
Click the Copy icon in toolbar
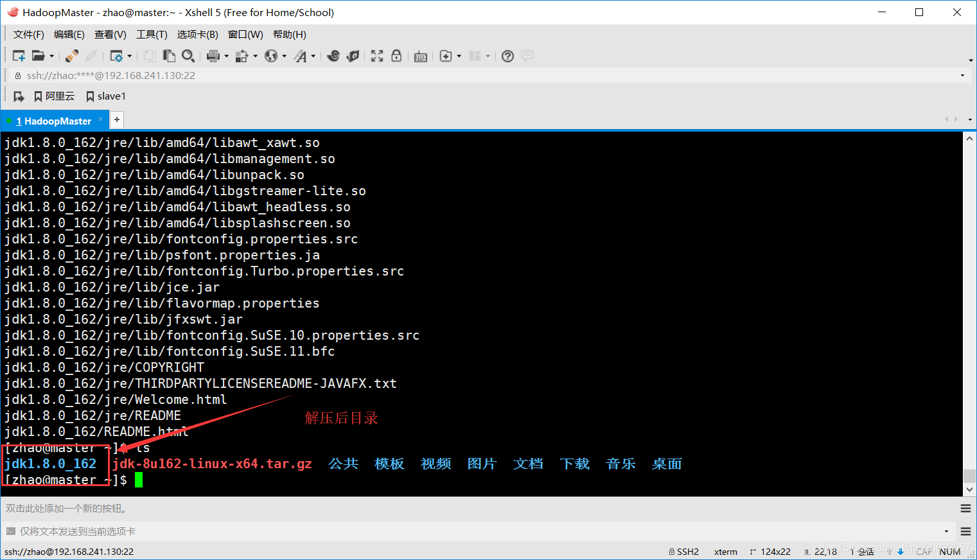point(149,56)
